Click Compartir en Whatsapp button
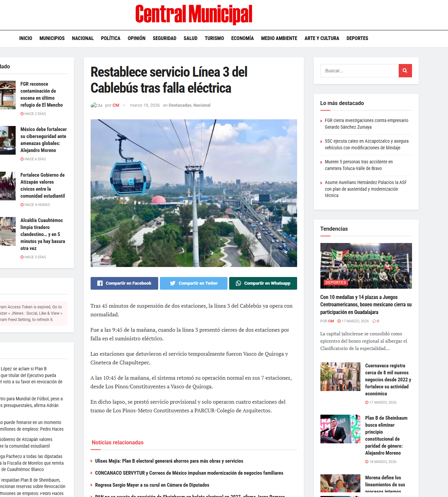 [x=263, y=283]
